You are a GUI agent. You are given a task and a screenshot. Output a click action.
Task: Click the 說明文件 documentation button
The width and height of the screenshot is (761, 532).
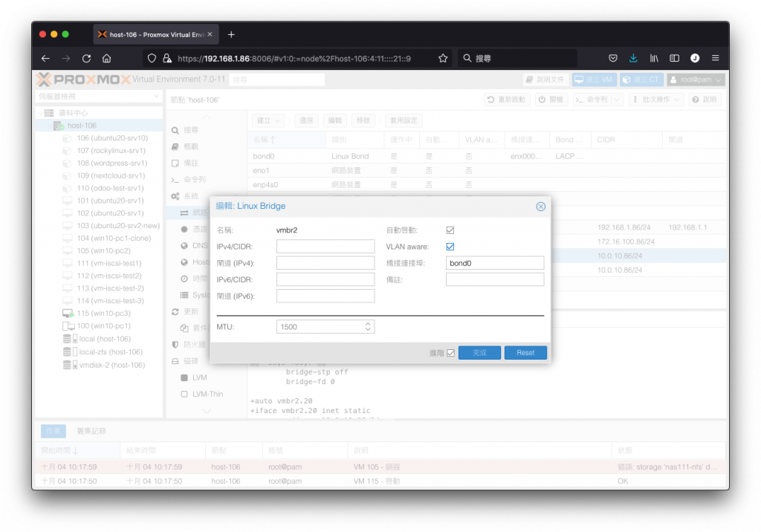[x=545, y=80]
